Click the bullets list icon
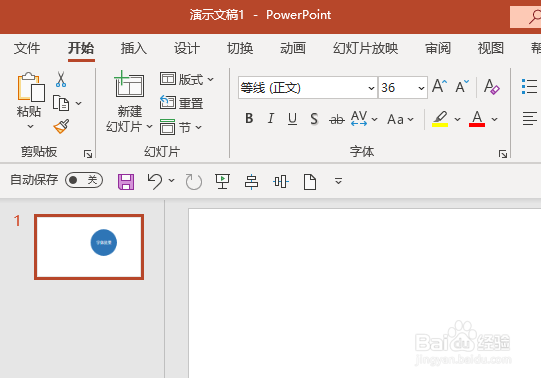 click(x=529, y=87)
